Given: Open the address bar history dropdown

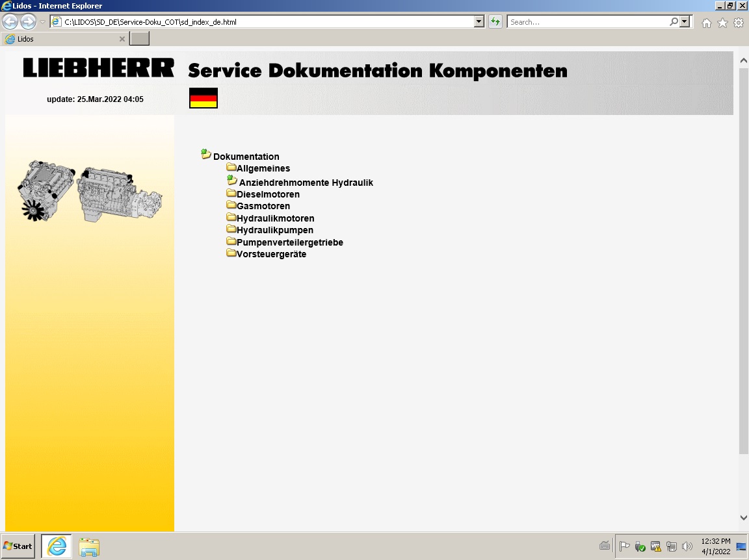Looking at the screenshot, I should point(479,22).
